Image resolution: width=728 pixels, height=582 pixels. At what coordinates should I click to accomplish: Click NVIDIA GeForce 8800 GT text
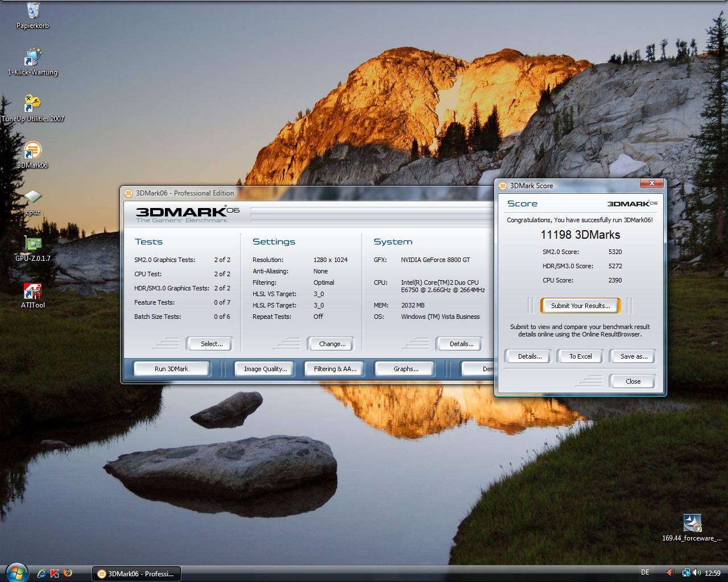(436, 260)
